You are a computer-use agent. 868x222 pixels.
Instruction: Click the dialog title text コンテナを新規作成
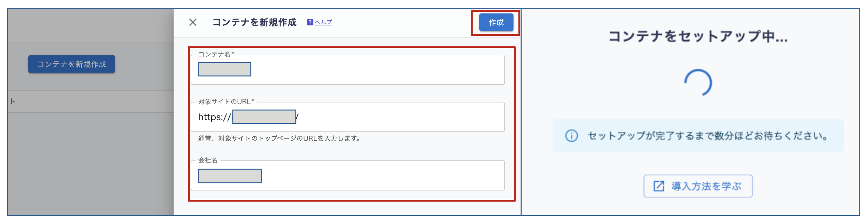[254, 22]
